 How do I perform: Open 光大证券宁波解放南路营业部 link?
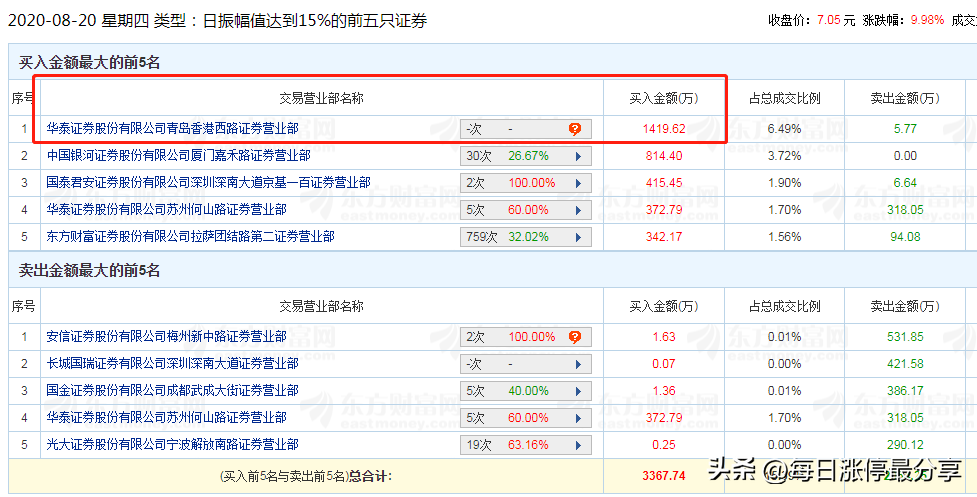173,445
